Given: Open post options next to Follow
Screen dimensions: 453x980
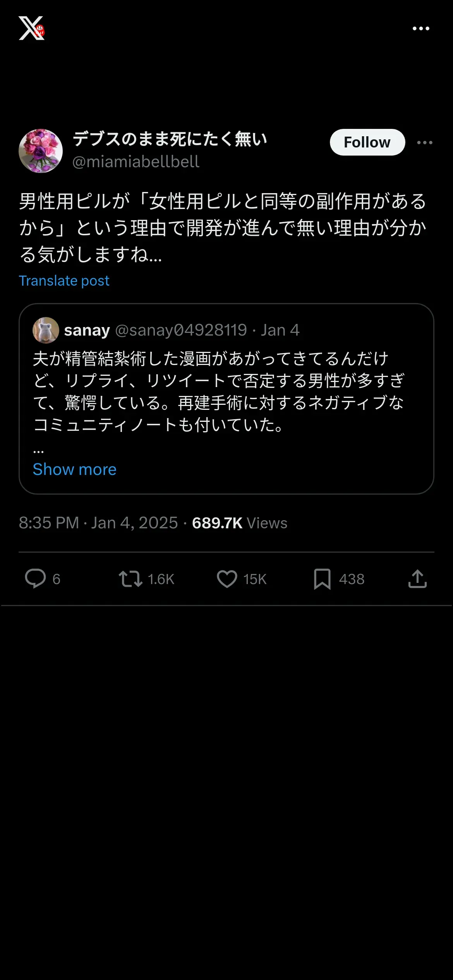Looking at the screenshot, I should (425, 142).
